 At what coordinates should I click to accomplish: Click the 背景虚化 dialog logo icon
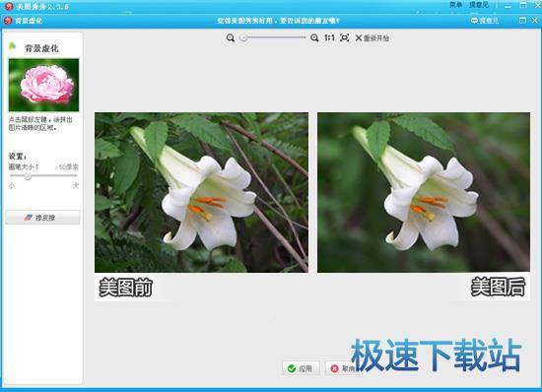coord(8,21)
